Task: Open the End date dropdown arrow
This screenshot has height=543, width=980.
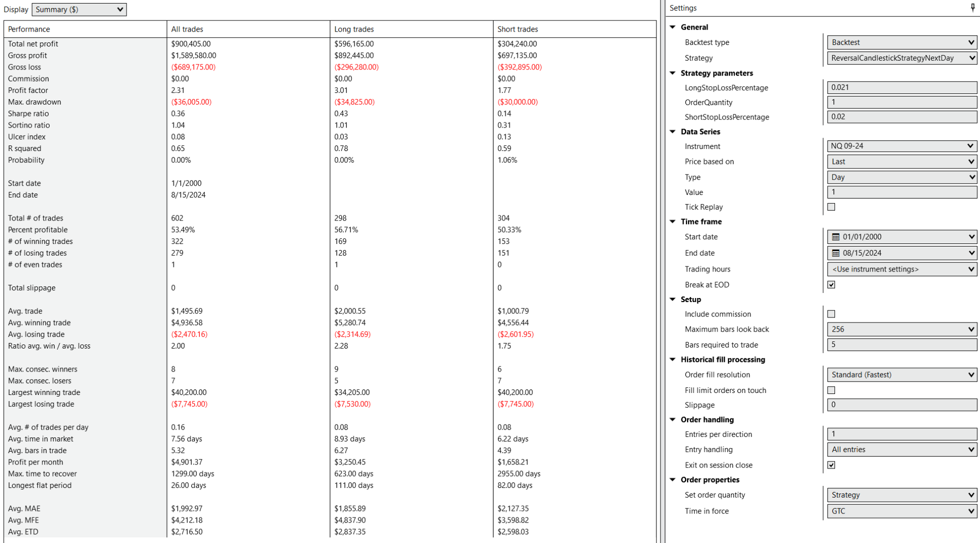Action: [x=971, y=253]
